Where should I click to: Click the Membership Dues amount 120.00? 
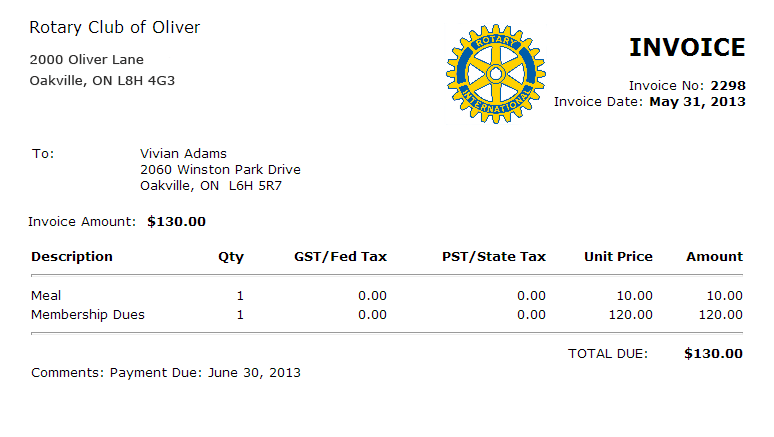[x=720, y=315]
